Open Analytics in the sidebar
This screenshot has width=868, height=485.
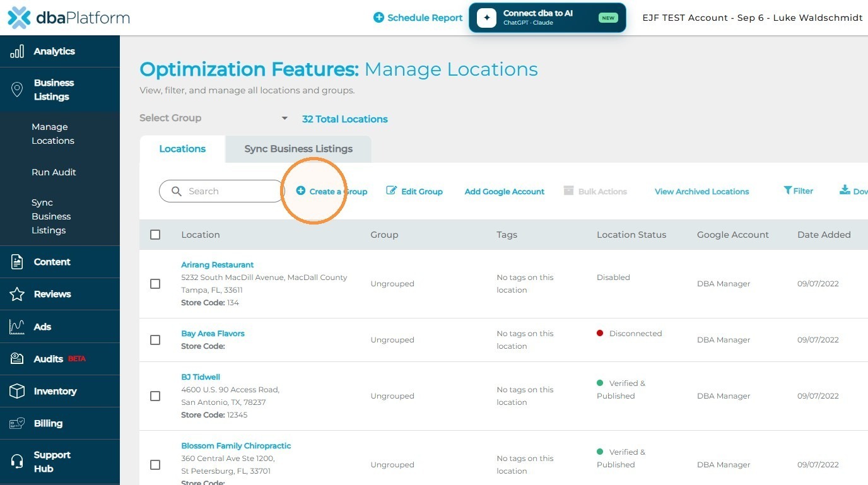pos(60,51)
